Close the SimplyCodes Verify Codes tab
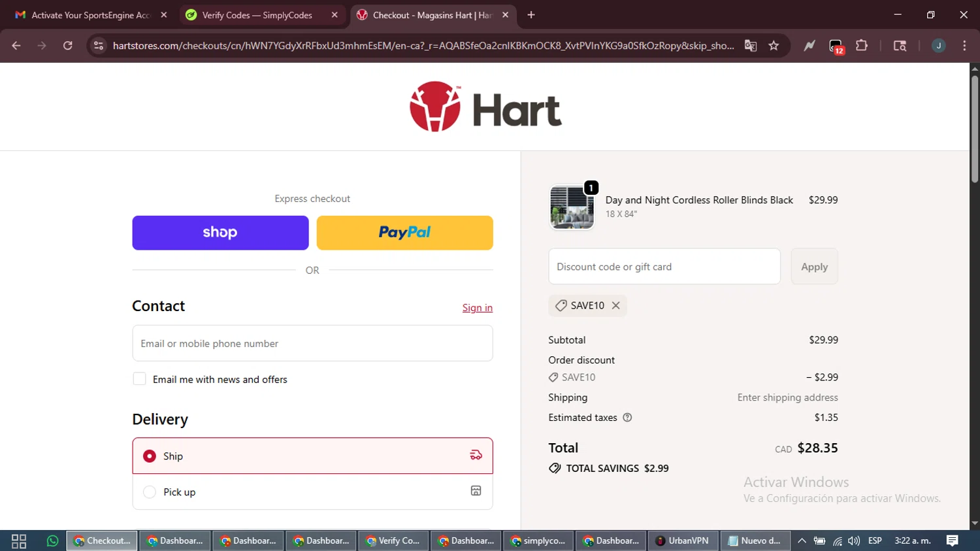Image resolution: width=980 pixels, height=551 pixels. click(x=335, y=15)
